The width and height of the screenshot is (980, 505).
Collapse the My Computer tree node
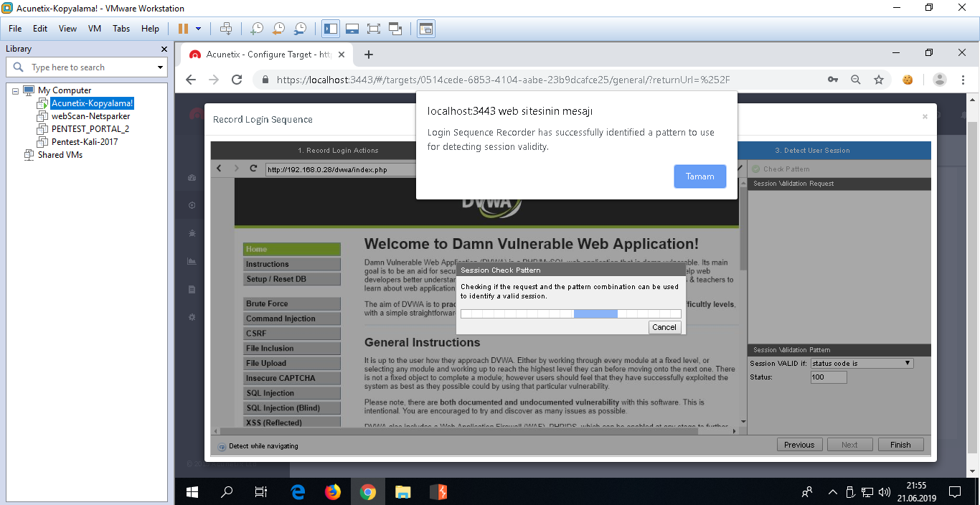click(16, 90)
